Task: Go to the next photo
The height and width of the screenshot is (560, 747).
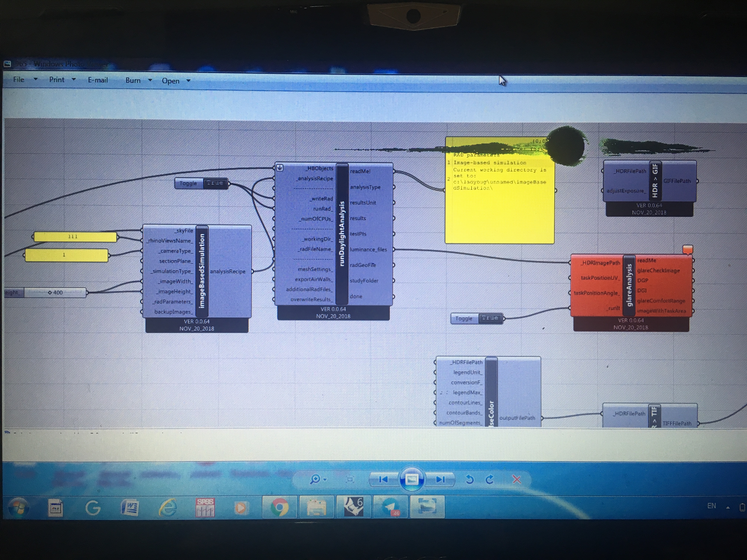Action: pos(440,480)
